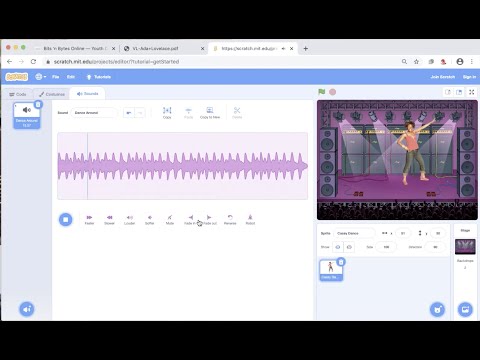This screenshot has height=360, width=480.
Task: Switch to the Code tab
Action: tap(18, 94)
